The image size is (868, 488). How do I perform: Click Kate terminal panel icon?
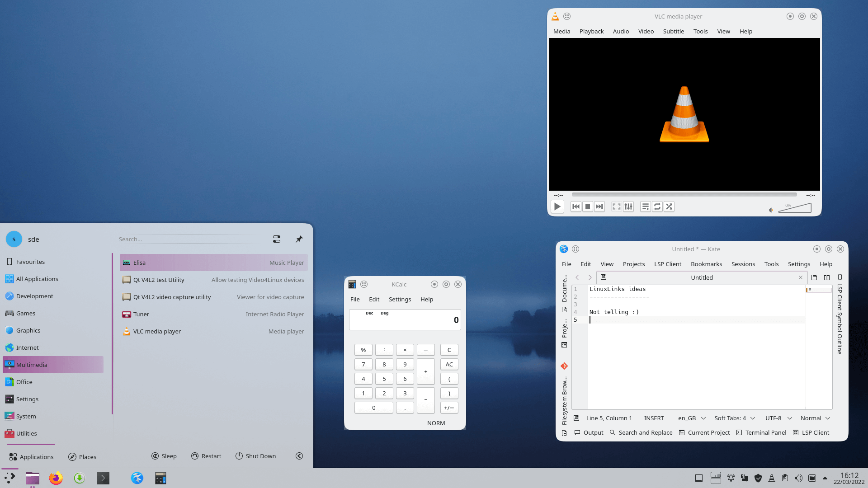point(739,432)
